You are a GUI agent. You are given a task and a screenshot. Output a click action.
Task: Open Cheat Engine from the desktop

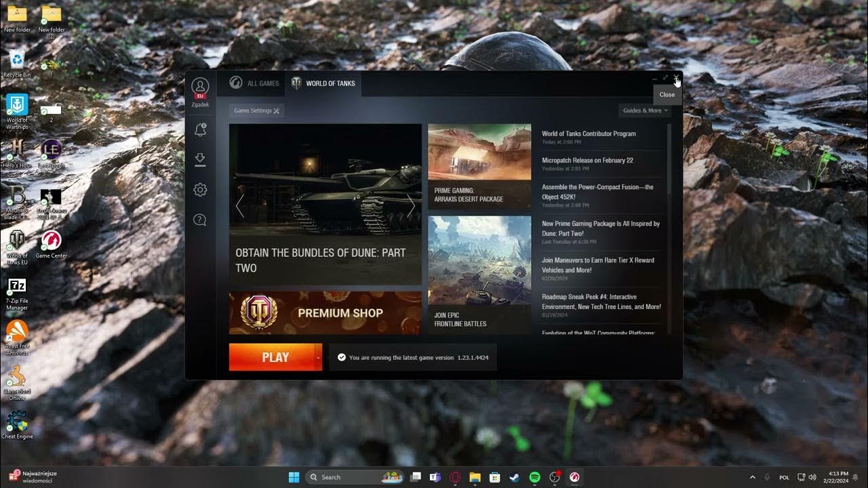click(16, 422)
